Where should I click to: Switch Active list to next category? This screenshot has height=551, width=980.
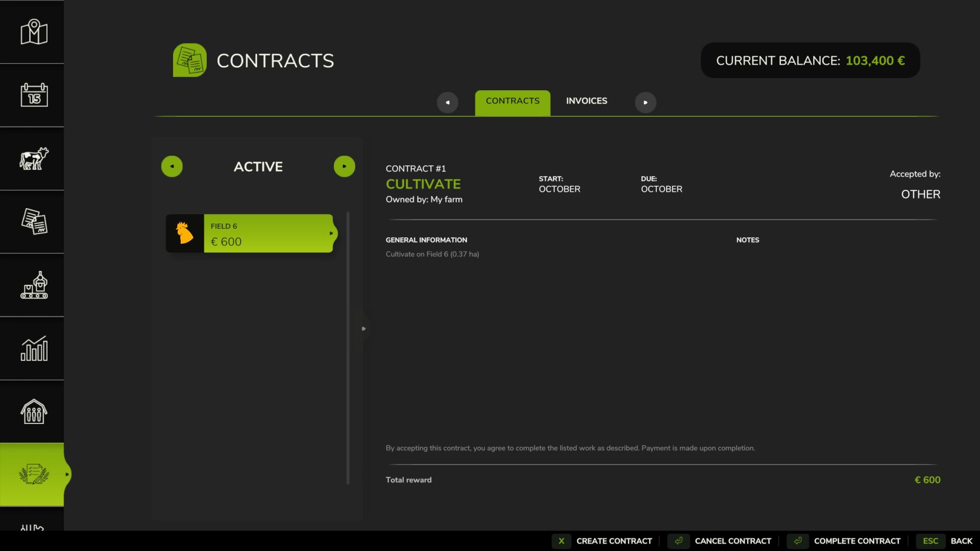(344, 166)
